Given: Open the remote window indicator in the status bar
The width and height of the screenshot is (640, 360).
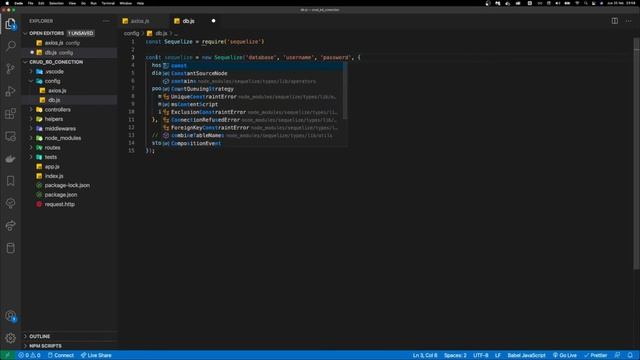Looking at the screenshot, I should click(x=7, y=355).
